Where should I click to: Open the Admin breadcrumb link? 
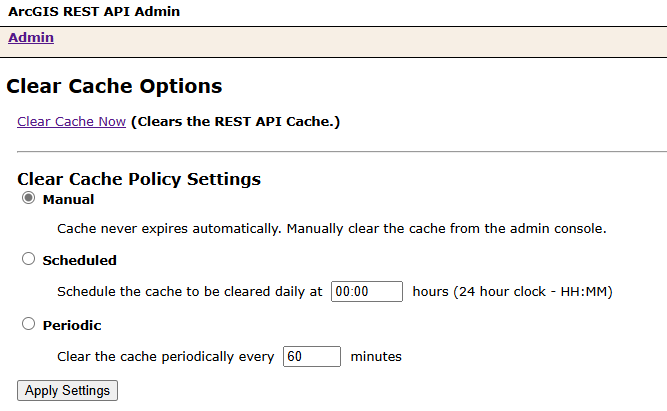click(31, 38)
